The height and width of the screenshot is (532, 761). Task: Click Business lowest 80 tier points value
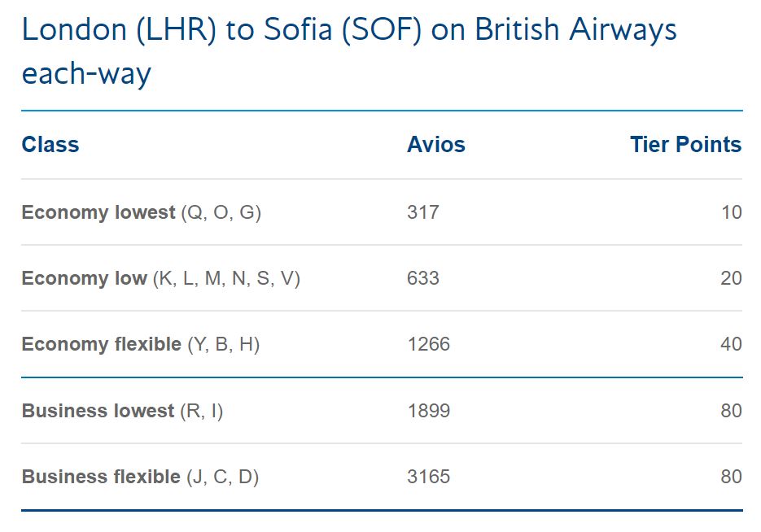732,411
